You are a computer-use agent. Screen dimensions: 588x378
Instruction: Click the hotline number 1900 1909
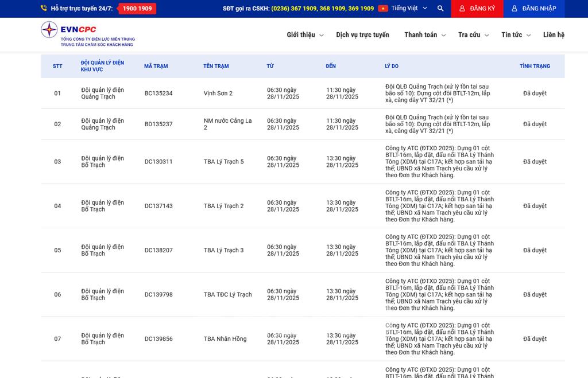(137, 9)
